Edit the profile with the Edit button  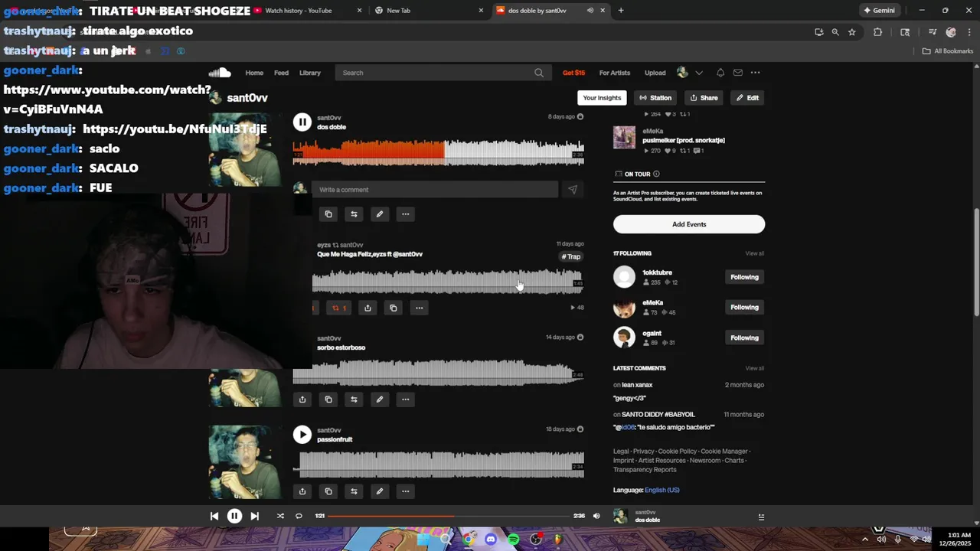[x=747, y=98]
